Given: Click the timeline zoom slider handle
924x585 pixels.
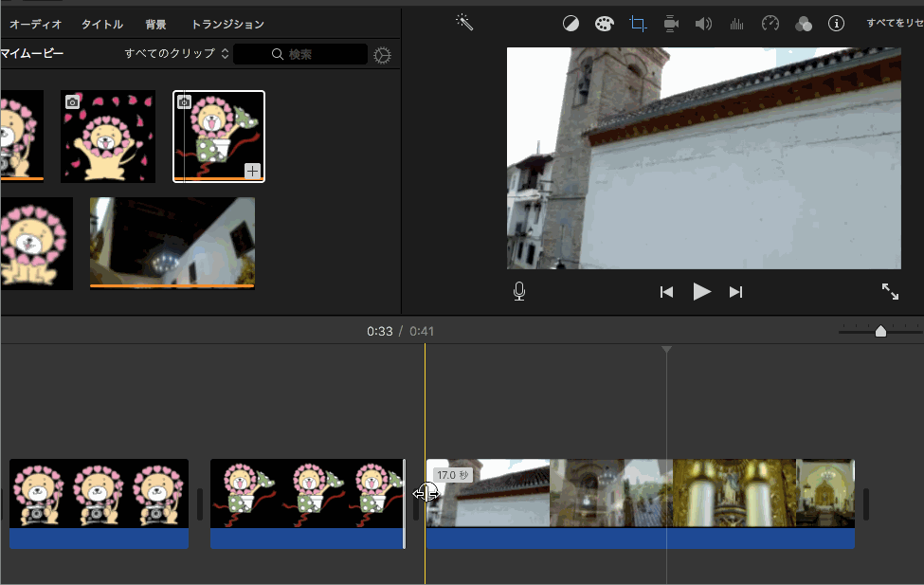Looking at the screenshot, I should click(x=880, y=331).
